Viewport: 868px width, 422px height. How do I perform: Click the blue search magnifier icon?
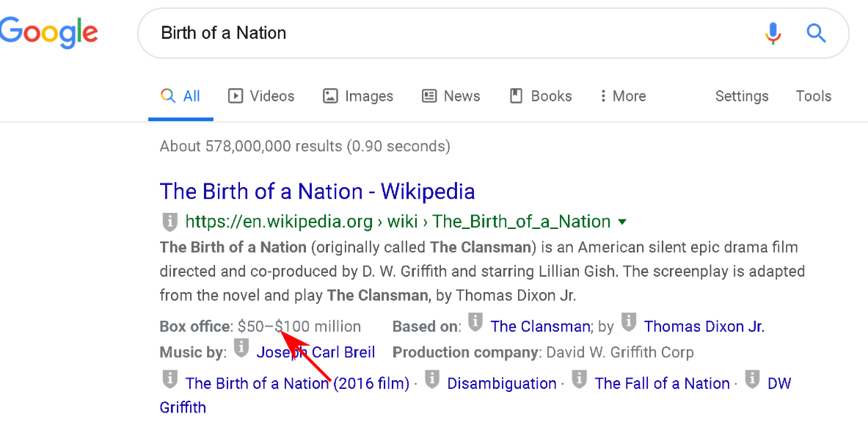[x=816, y=33]
